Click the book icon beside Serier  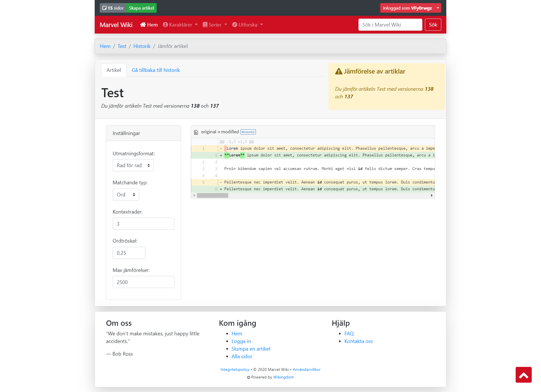[x=205, y=25]
